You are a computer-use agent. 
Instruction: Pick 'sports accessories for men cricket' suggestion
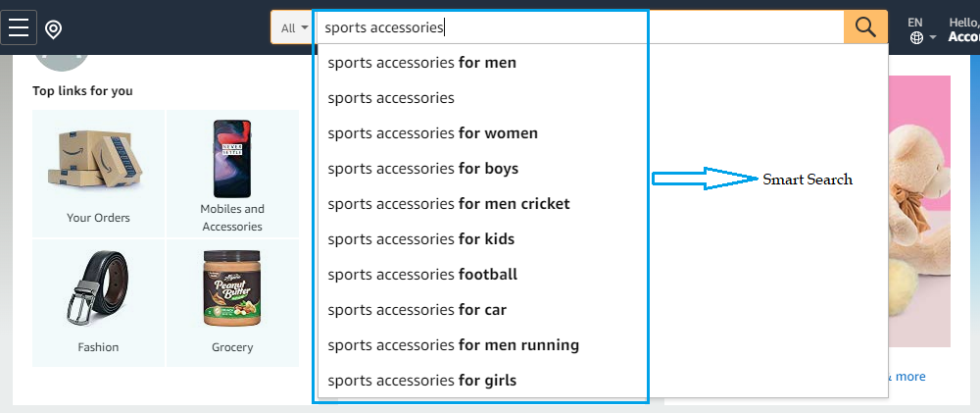[448, 204]
